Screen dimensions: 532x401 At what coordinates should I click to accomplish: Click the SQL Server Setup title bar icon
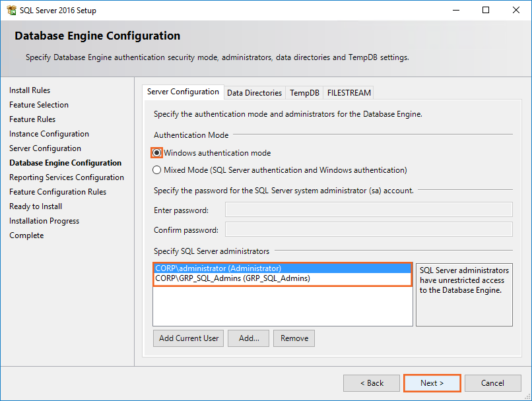11,10
